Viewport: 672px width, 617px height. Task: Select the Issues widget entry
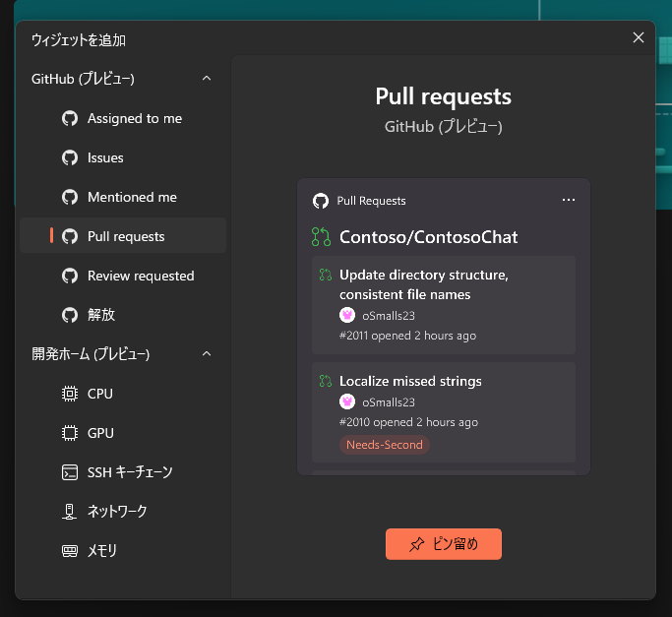click(x=123, y=157)
